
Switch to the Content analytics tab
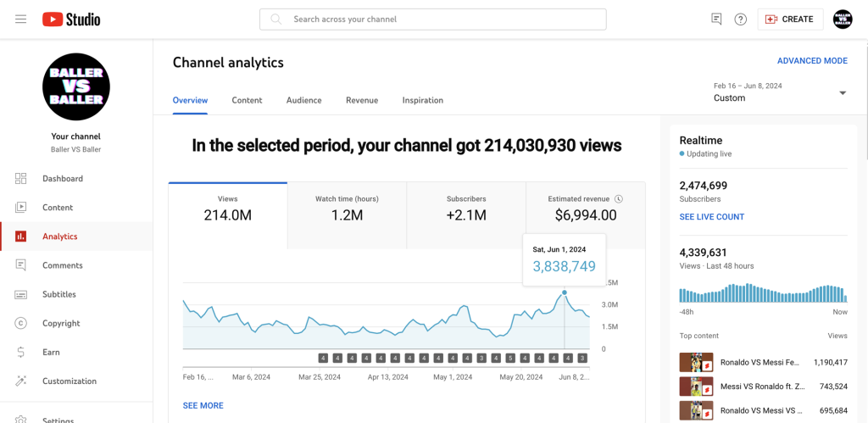(247, 100)
